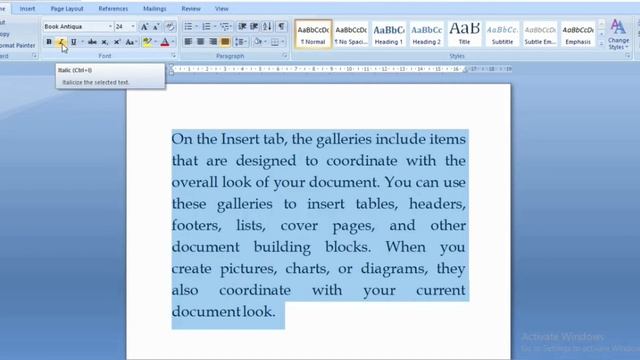This screenshot has height=360, width=640.
Task: Click Format Painter button
Action: (x=18, y=45)
